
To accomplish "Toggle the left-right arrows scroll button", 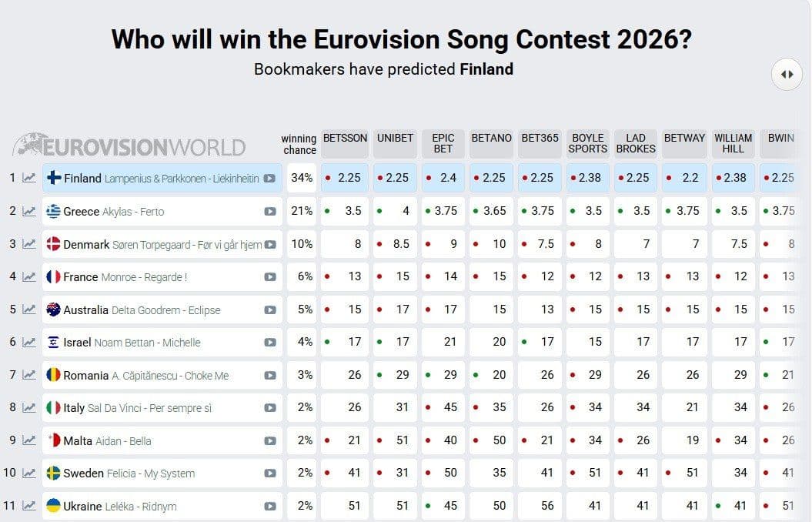I will [x=787, y=75].
